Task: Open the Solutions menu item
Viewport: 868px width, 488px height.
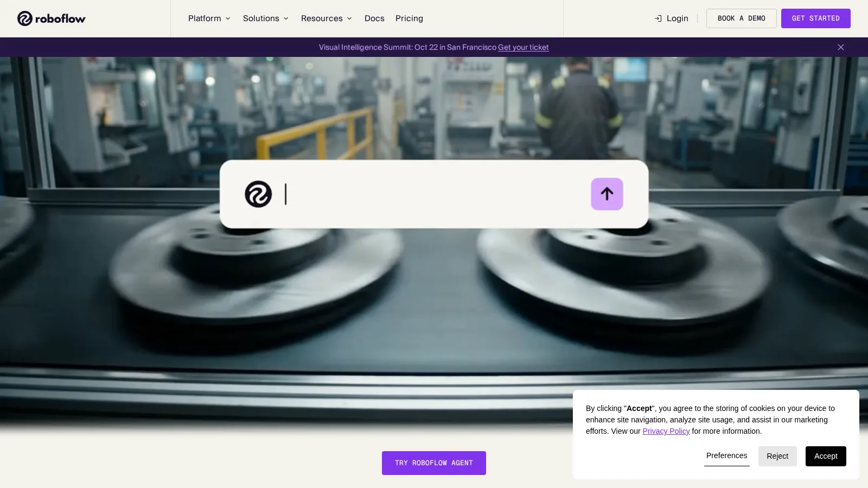Action: click(x=266, y=18)
